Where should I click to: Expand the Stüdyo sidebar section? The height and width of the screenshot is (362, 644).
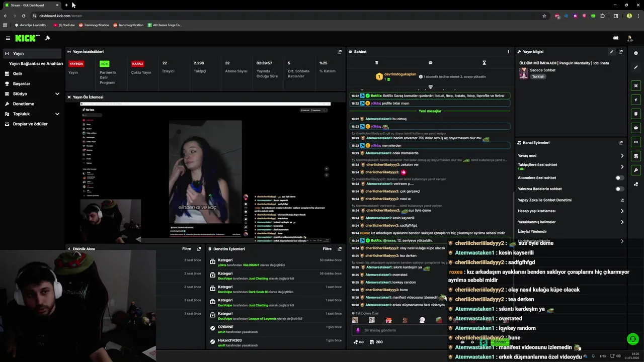[x=57, y=94]
